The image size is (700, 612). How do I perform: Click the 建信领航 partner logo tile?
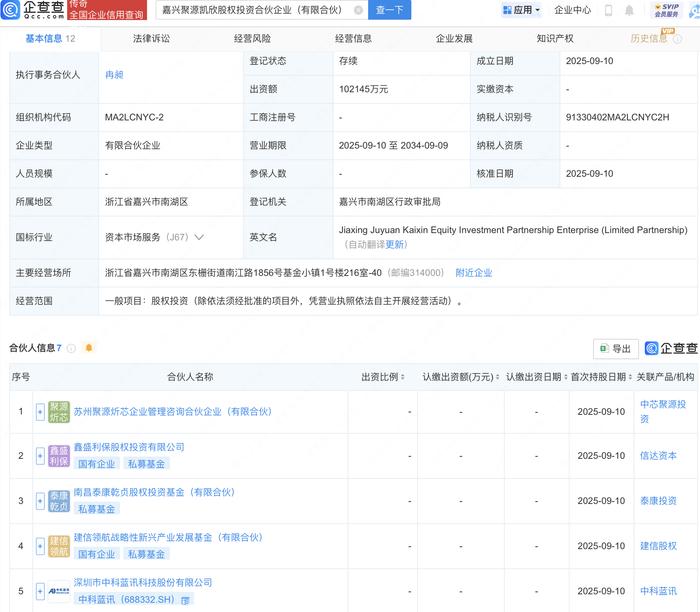click(59, 546)
